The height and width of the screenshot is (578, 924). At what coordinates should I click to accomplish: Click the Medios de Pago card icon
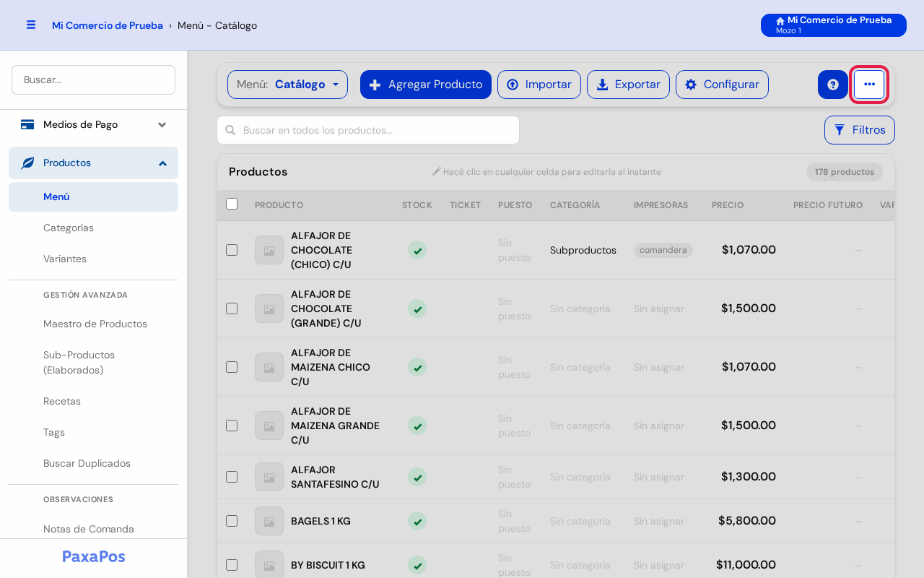pyautogui.click(x=27, y=124)
